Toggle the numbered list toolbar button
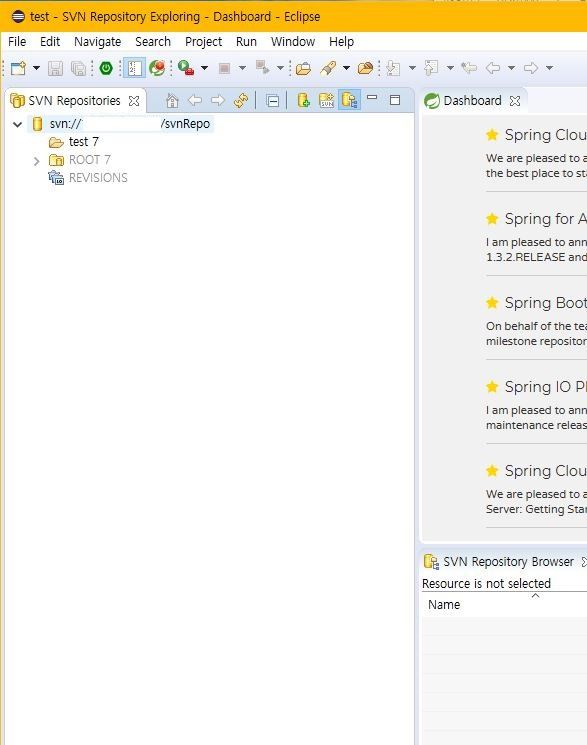This screenshot has height=745, width=587. pyautogui.click(x=134, y=68)
